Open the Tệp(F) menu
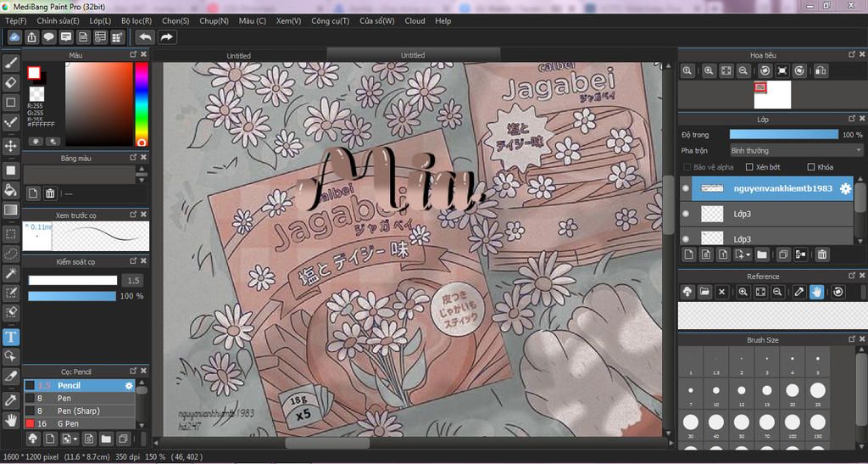The height and width of the screenshot is (464, 868). click(15, 20)
